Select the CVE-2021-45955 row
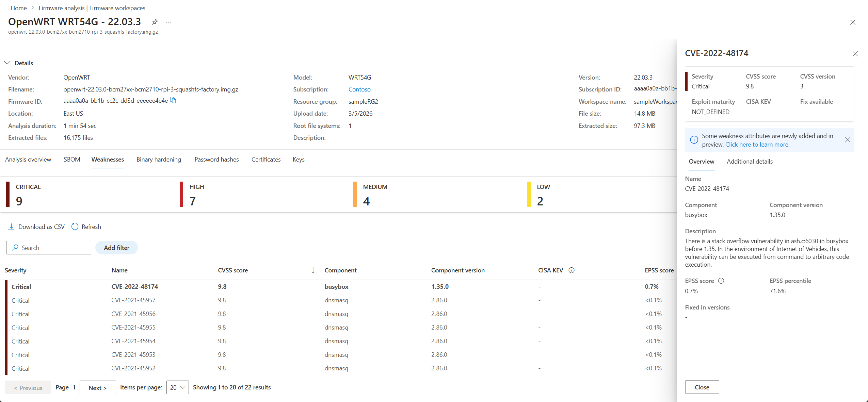The height and width of the screenshot is (402, 868). click(340, 328)
